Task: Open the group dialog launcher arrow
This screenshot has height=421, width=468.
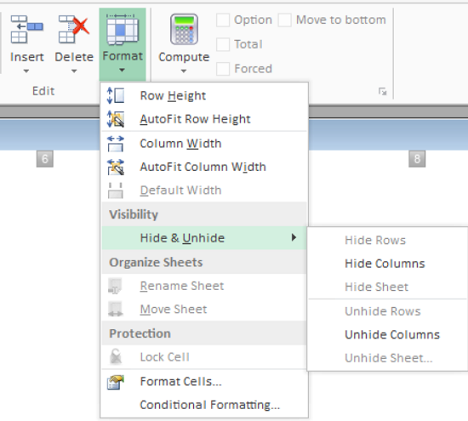Action: point(383,91)
